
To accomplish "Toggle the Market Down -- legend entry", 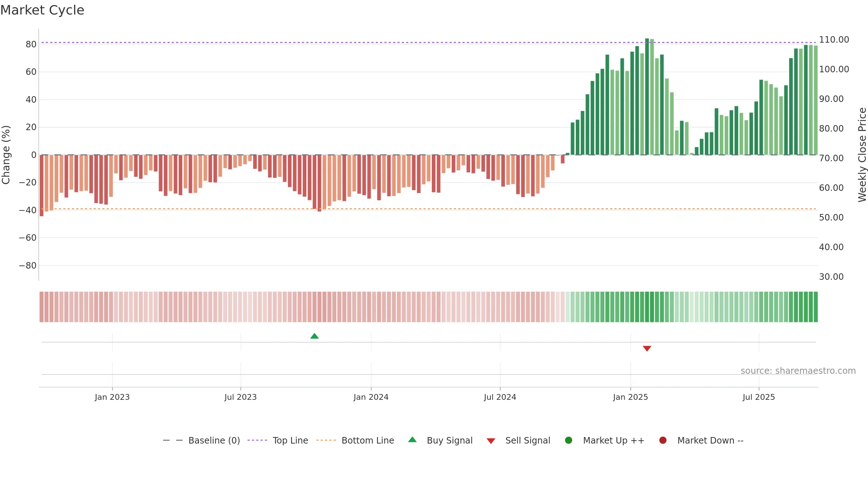I will pyautogui.click(x=701, y=440).
